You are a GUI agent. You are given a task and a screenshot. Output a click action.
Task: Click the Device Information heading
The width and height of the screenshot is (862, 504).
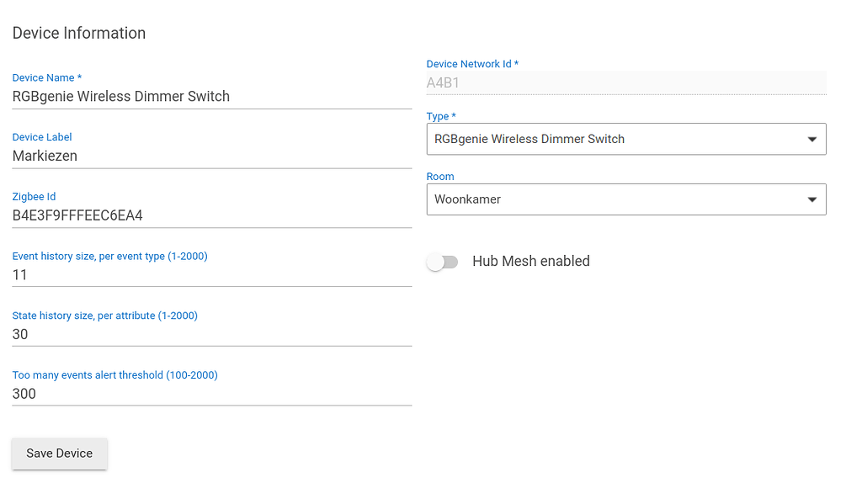pos(79,34)
